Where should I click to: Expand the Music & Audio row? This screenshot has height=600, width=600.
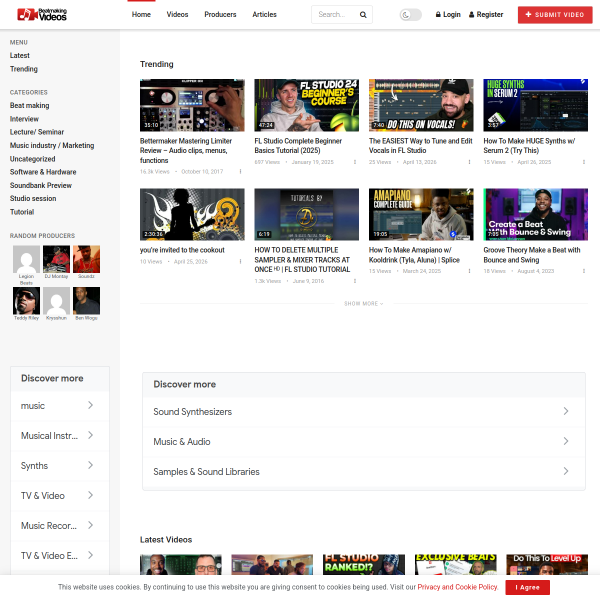(364, 442)
